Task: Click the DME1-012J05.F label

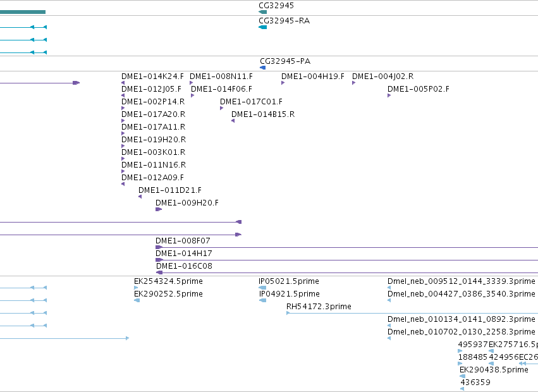Action: (x=151, y=89)
